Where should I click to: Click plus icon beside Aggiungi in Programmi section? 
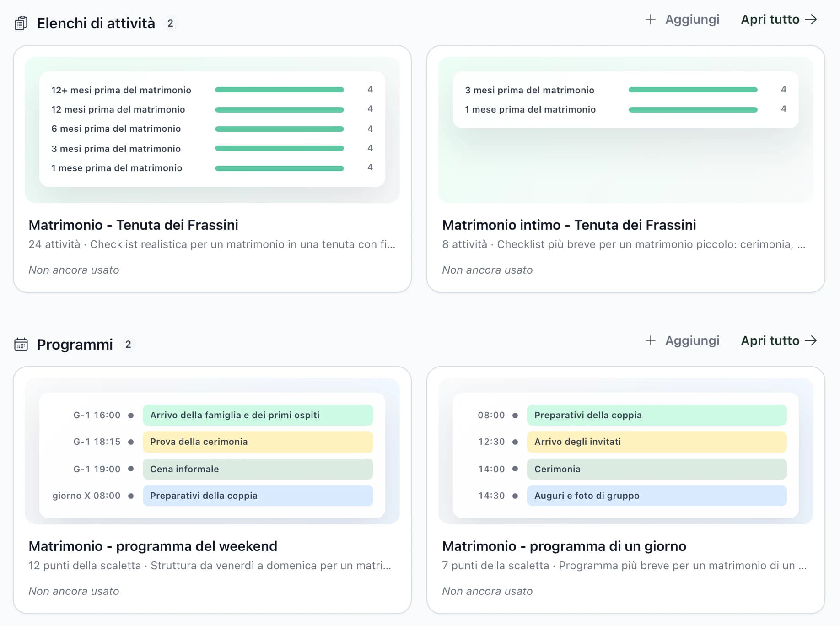click(650, 340)
